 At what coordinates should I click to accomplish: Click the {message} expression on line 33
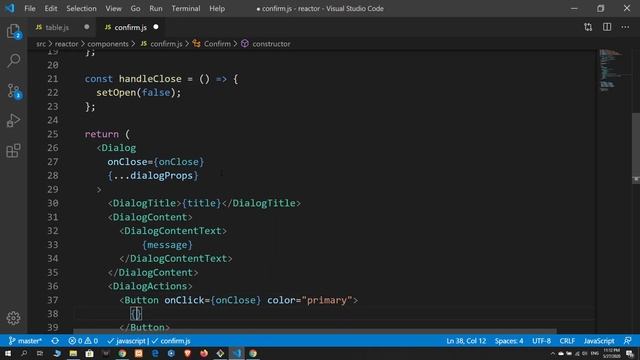click(x=167, y=245)
